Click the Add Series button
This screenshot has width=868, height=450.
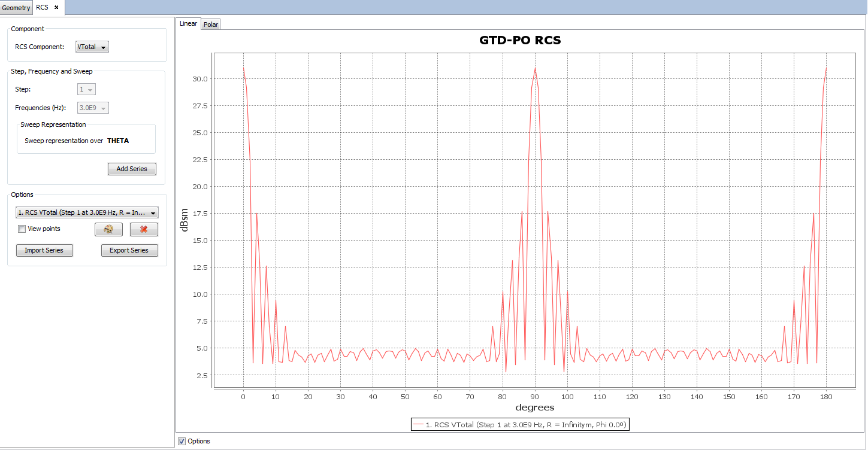coord(132,169)
